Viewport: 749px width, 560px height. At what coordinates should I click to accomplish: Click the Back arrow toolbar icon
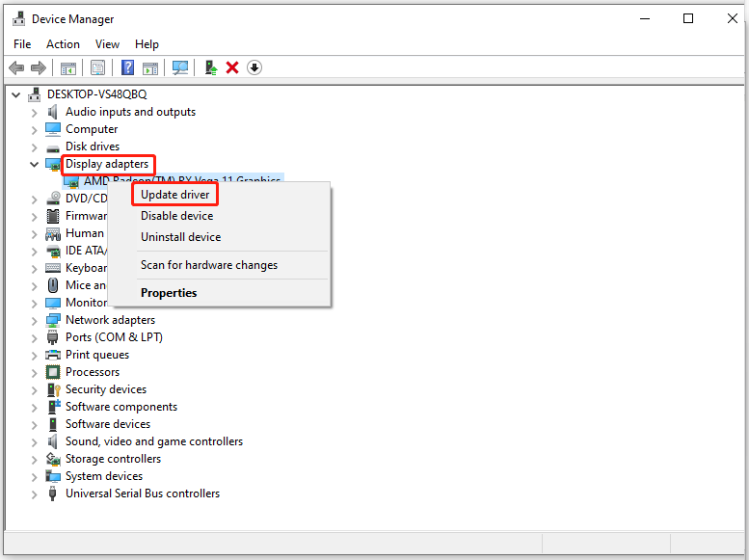pos(16,67)
